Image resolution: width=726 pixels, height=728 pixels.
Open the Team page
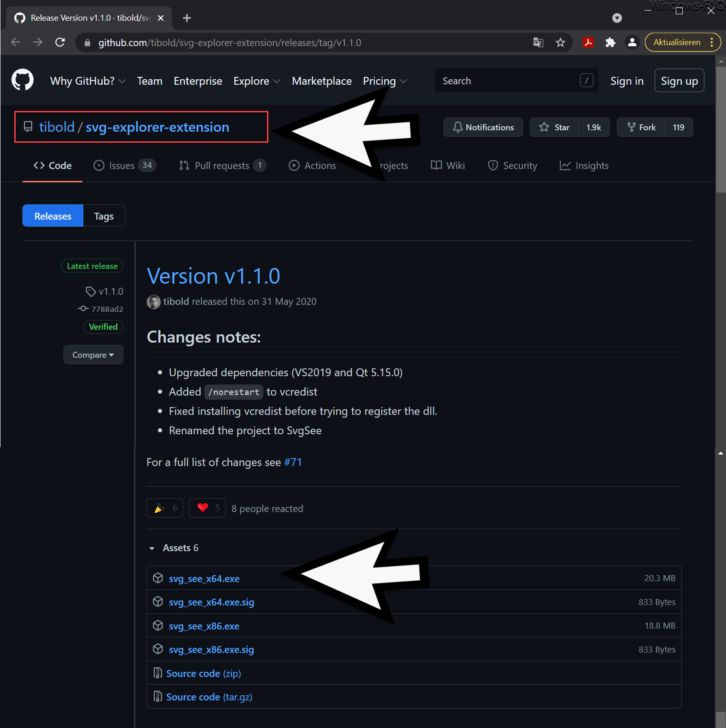pos(150,81)
